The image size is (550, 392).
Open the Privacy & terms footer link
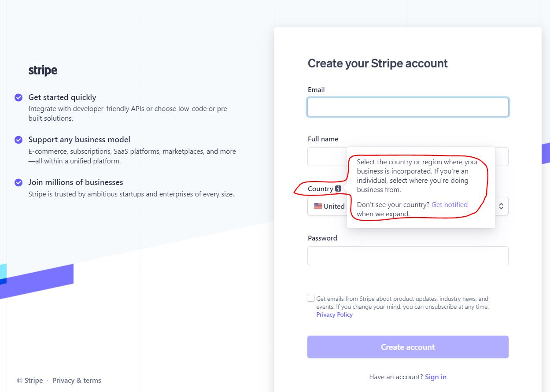click(x=77, y=381)
